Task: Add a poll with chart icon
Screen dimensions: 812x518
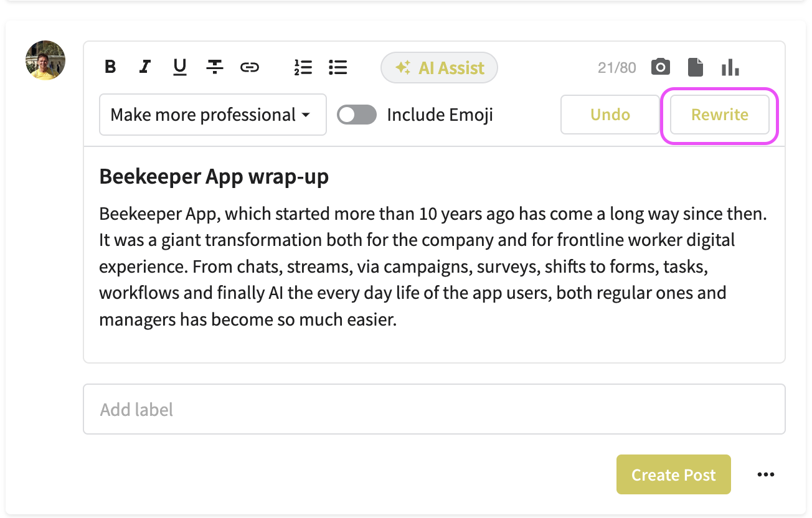Action: click(730, 67)
